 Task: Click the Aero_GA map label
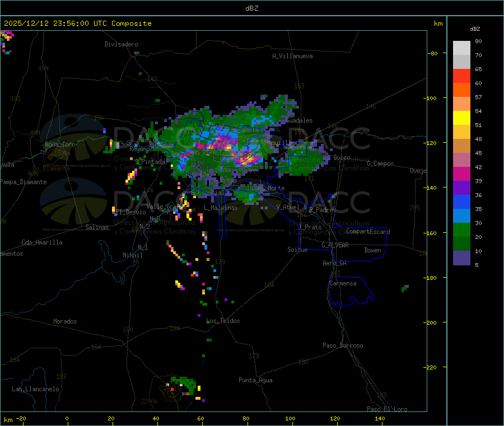[335, 263]
